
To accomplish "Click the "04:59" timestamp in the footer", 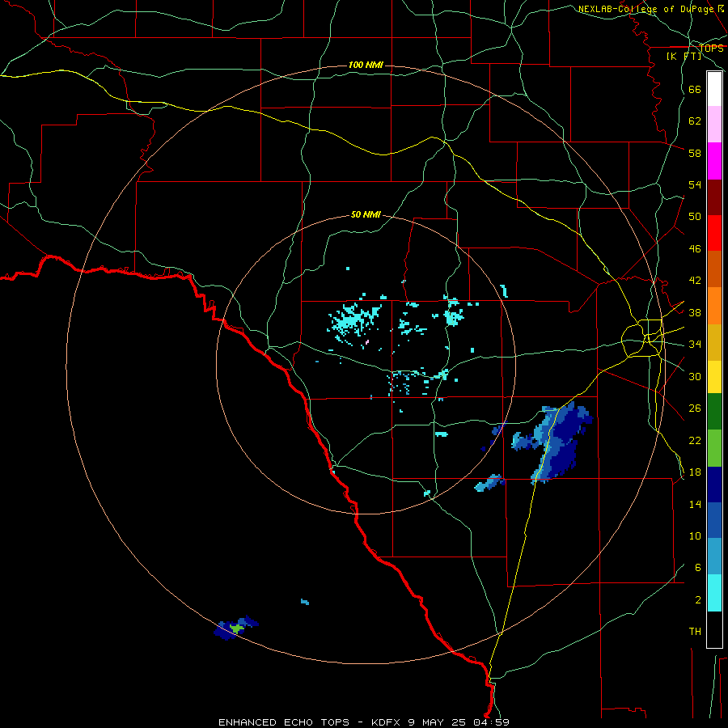I will (x=492, y=722).
